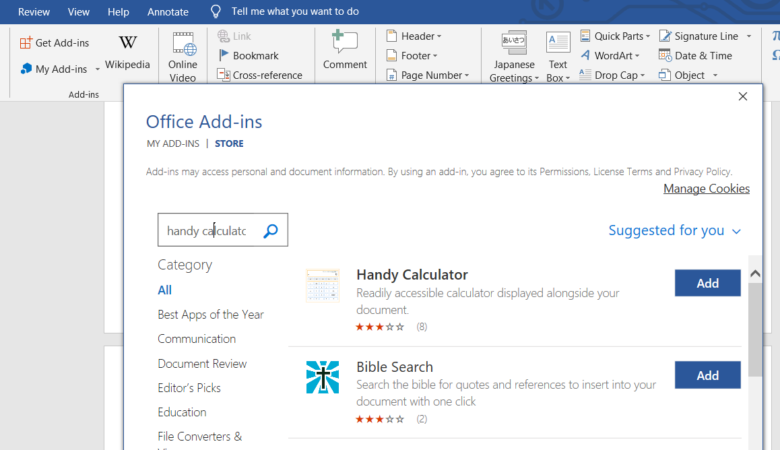Open the Handy Calculator title link
Image resolution: width=780 pixels, height=450 pixels.
point(412,274)
